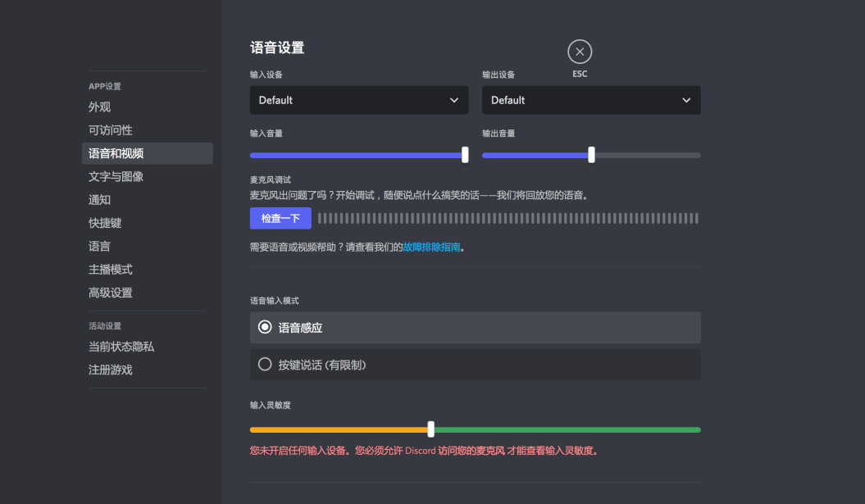Screen dimensions: 865x504
Task: Open the 输出设备 Default dropdown
Action: coord(591,100)
